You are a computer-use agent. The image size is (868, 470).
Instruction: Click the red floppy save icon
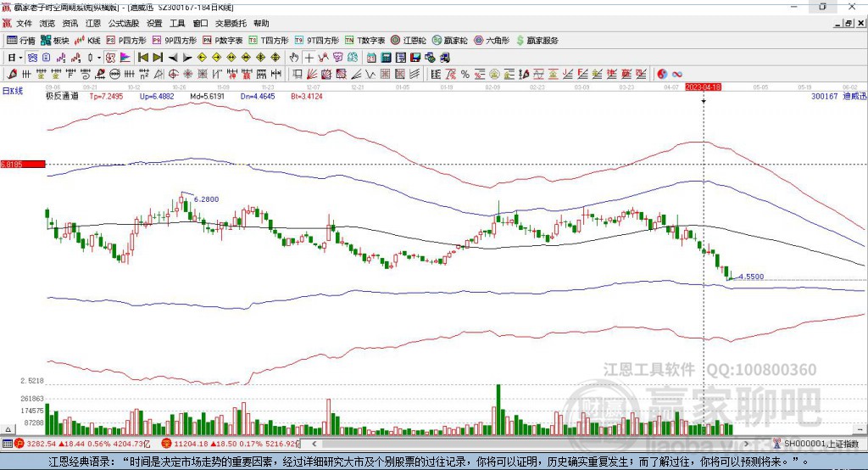pyautogui.click(x=415, y=58)
